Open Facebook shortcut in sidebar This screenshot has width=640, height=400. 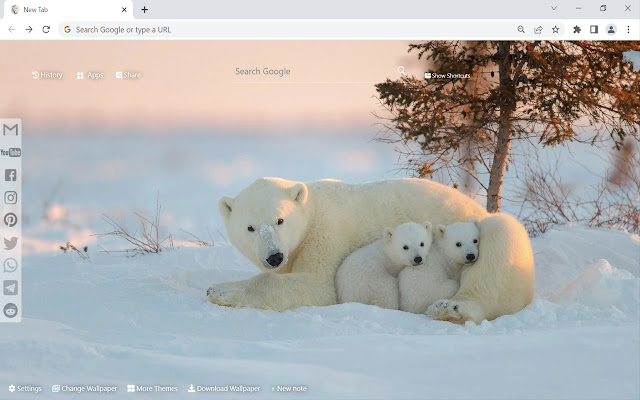click(11, 175)
